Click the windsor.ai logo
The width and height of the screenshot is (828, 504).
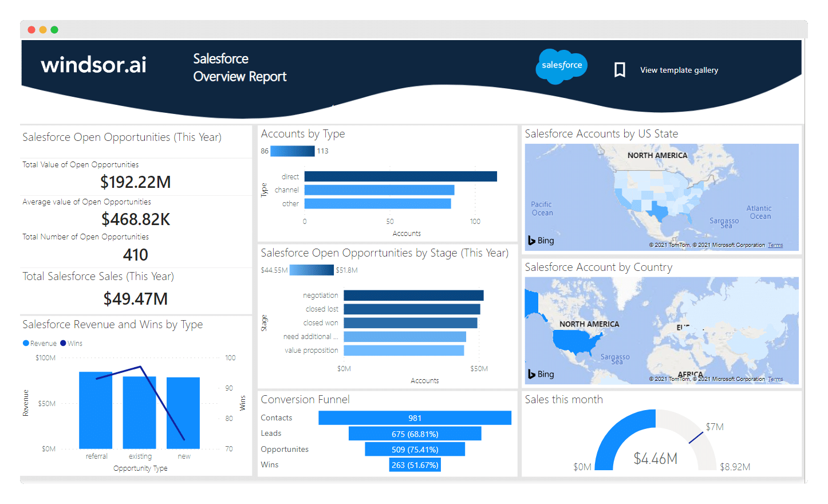[94, 64]
